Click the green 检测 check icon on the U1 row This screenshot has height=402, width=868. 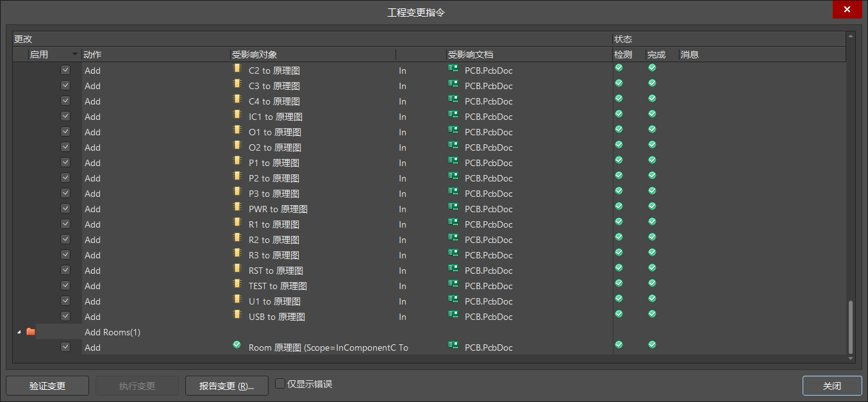click(618, 298)
